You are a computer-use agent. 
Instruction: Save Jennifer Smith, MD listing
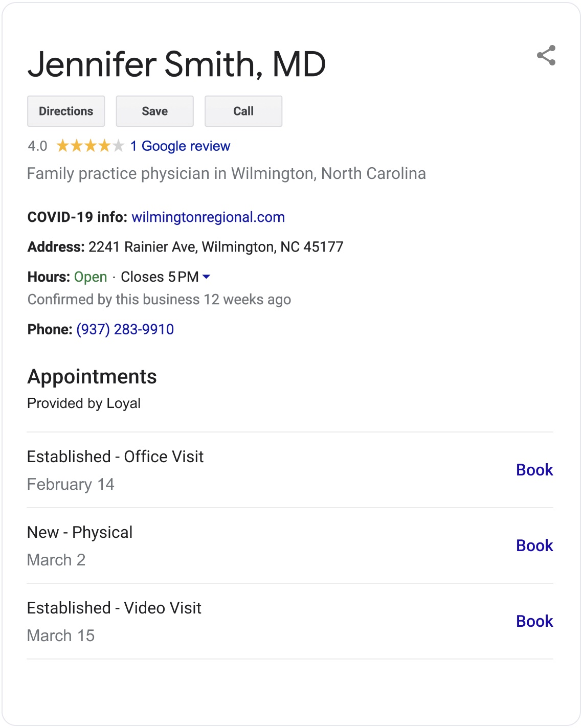point(154,111)
